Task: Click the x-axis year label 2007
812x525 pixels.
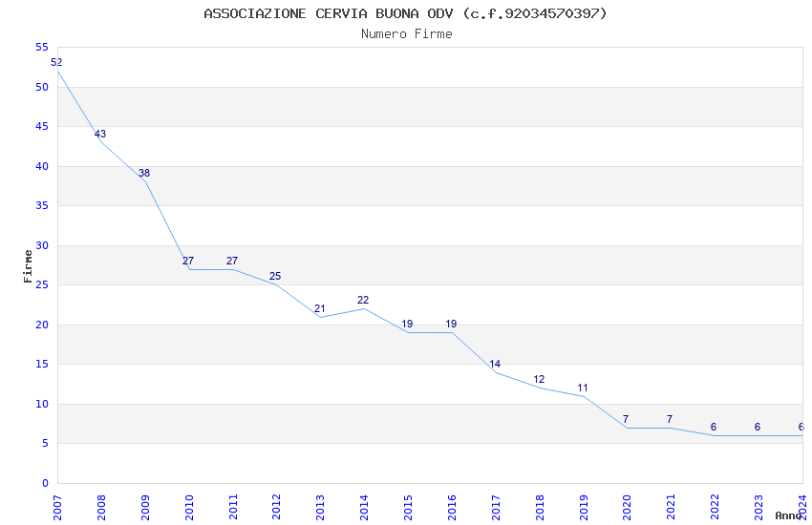Action: click(57, 508)
